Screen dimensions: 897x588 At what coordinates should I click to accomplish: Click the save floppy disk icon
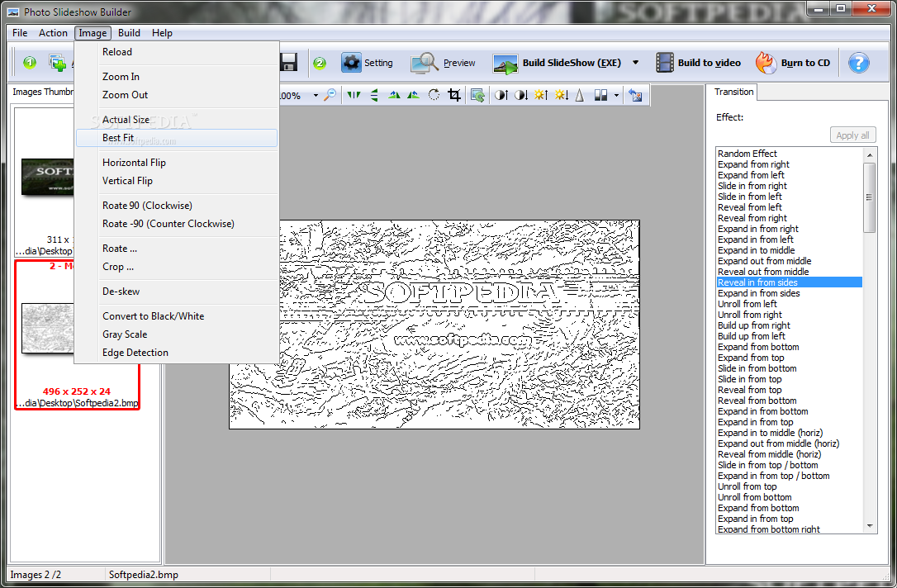point(289,62)
